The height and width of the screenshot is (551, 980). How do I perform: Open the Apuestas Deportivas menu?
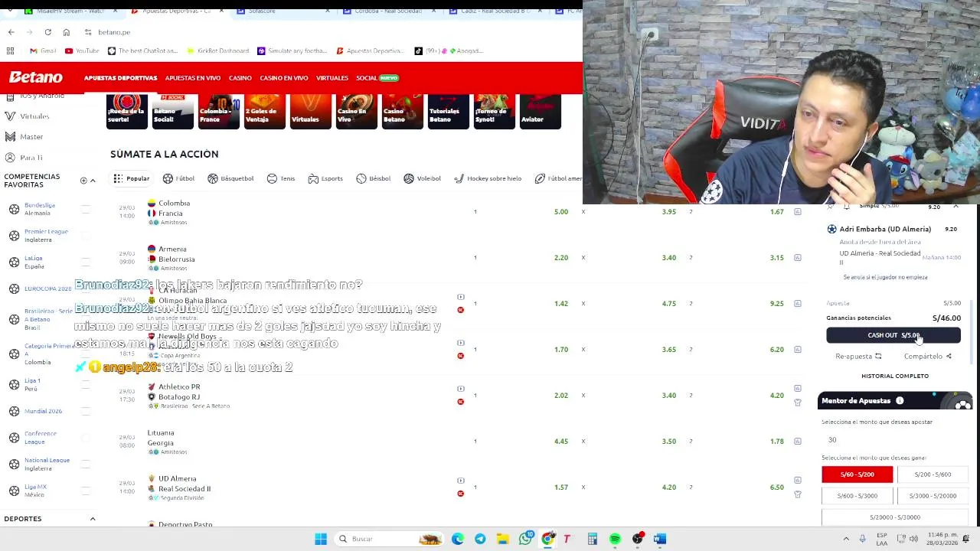pyautogui.click(x=120, y=78)
